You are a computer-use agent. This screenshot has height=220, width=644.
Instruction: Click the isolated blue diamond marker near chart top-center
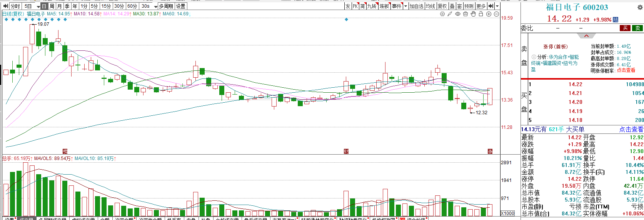pyautogui.click(x=346, y=19)
